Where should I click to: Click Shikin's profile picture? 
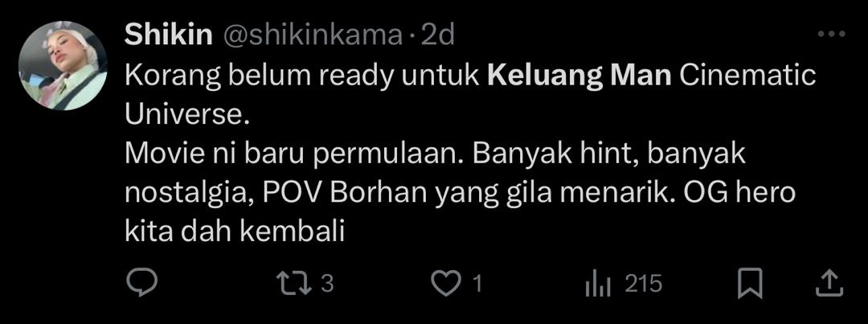click(x=63, y=65)
